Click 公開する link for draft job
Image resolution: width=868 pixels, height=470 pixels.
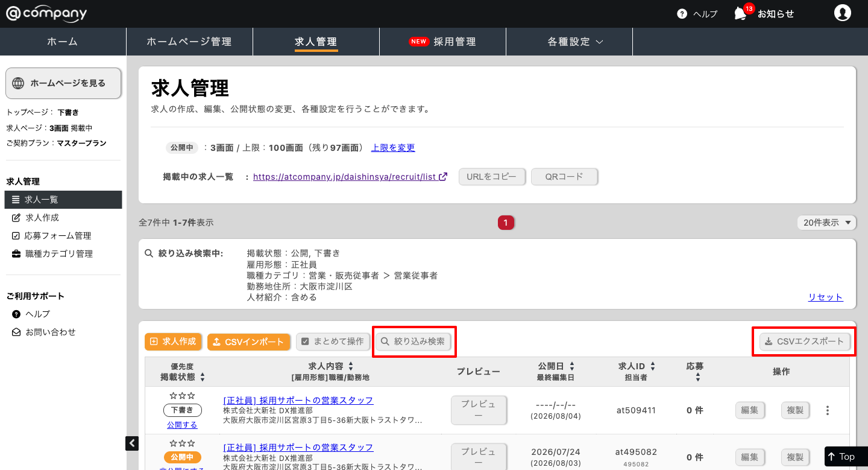182,425
